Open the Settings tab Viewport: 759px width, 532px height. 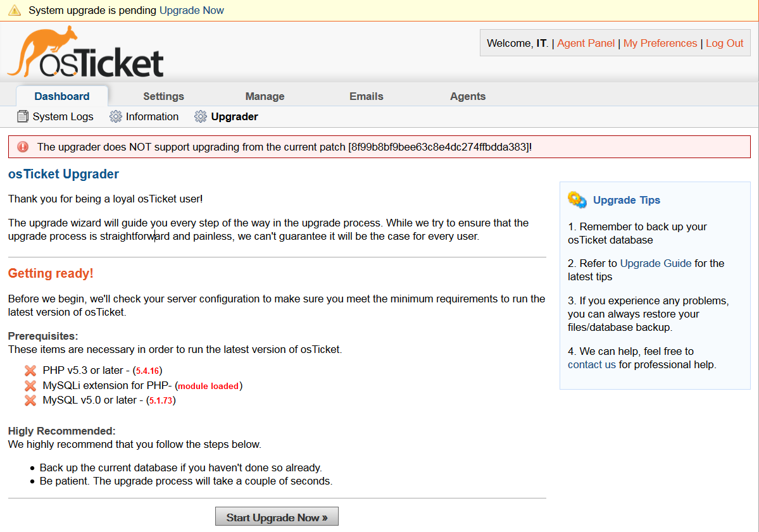[x=163, y=96]
